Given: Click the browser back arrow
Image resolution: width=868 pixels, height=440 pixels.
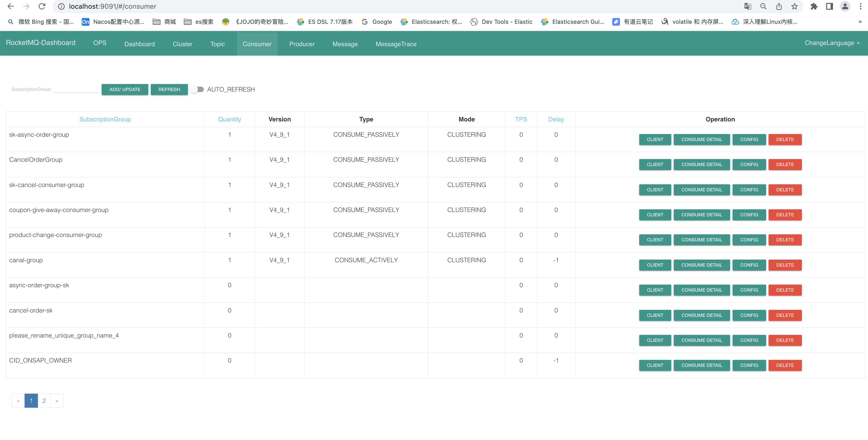Looking at the screenshot, I should (x=10, y=6).
